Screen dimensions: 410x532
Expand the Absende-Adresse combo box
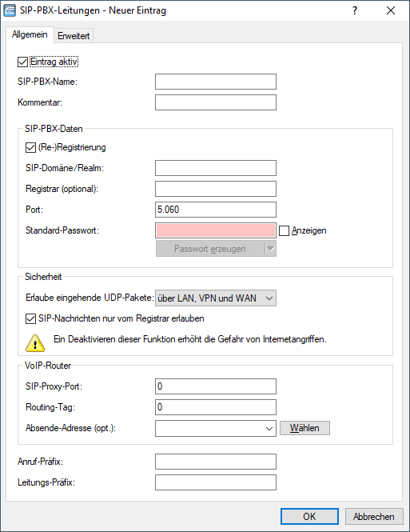click(x=216, y=428)
